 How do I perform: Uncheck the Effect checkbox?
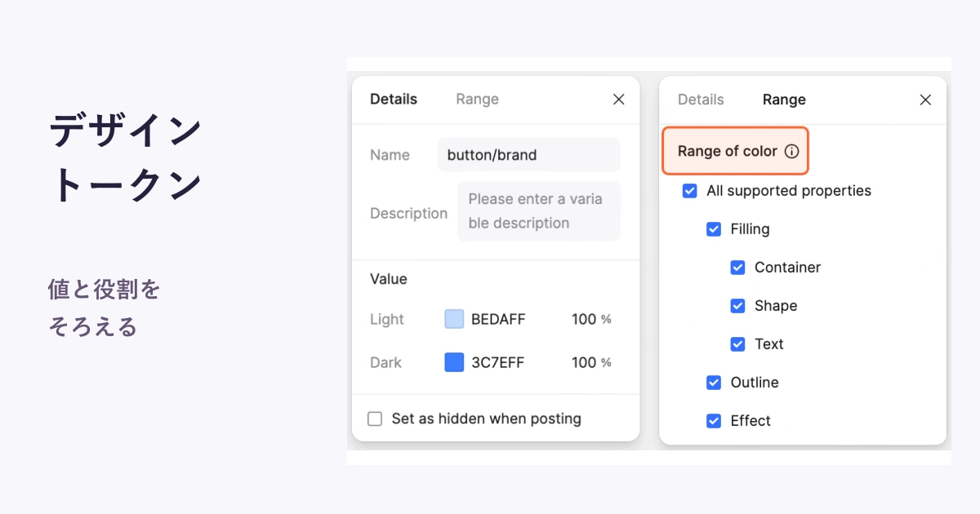714,421
